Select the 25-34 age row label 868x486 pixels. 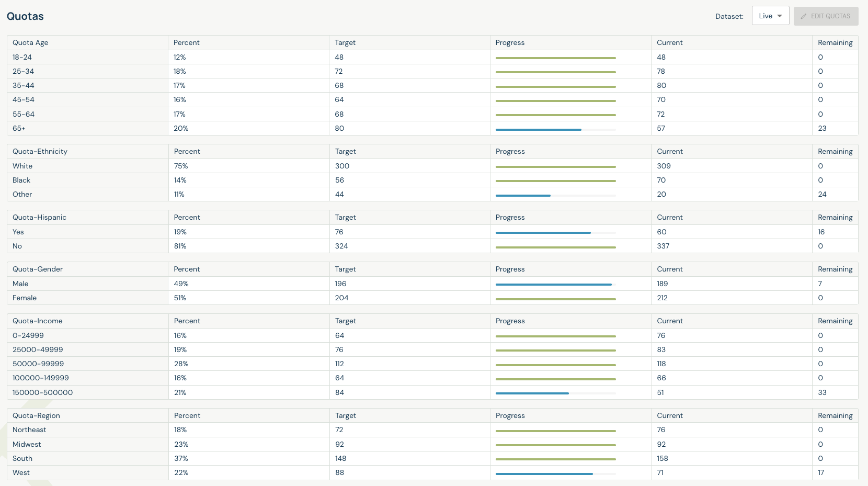click(23, 71)
